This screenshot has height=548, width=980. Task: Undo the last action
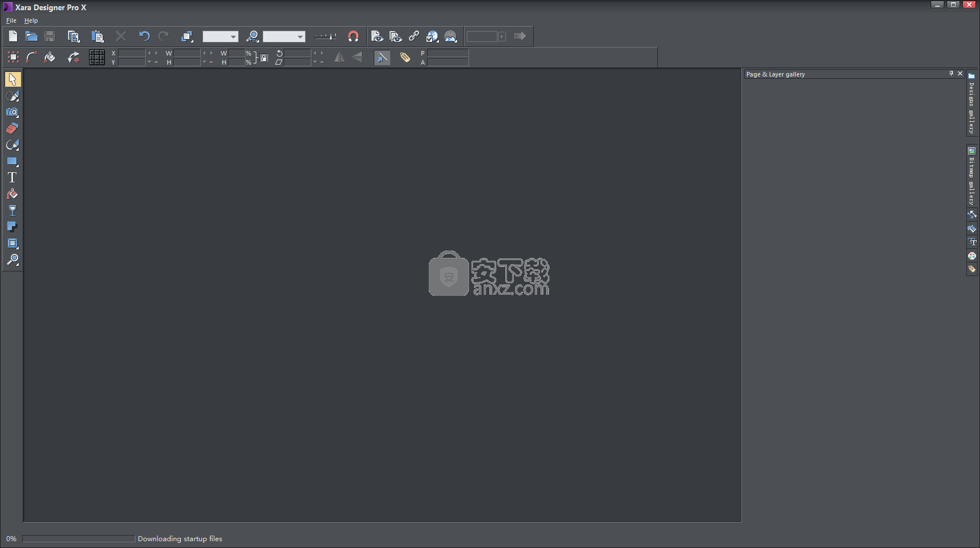pyautogui.click(x=144, y=36)
